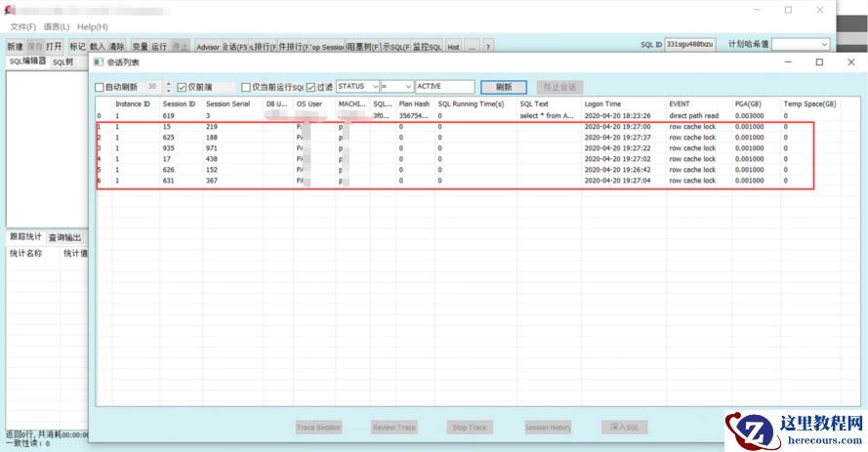This screenshot has width=868, height=452.
Task: Click the Top Session toolbar button
Action: click(x=327, y=47)
